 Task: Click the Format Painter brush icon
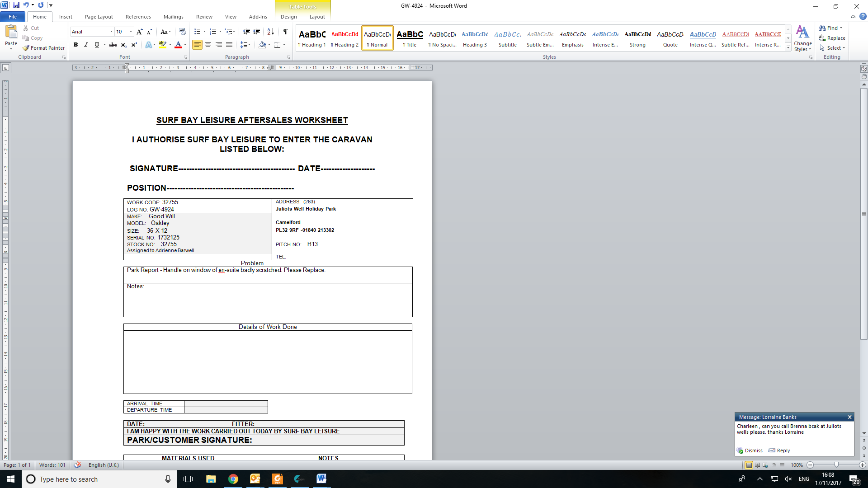click(26, 48)
